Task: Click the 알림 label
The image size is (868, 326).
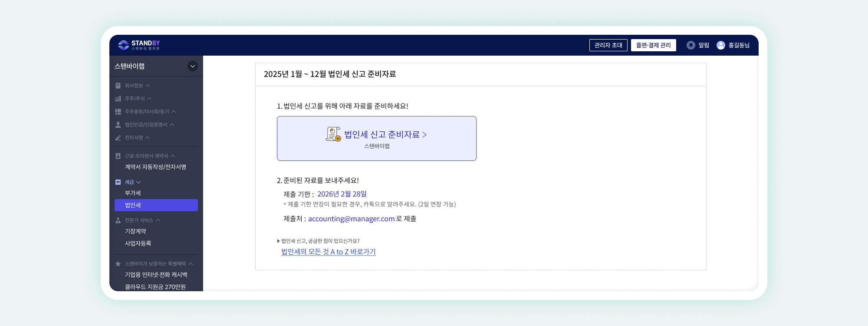Action: [x=704, y=45]
